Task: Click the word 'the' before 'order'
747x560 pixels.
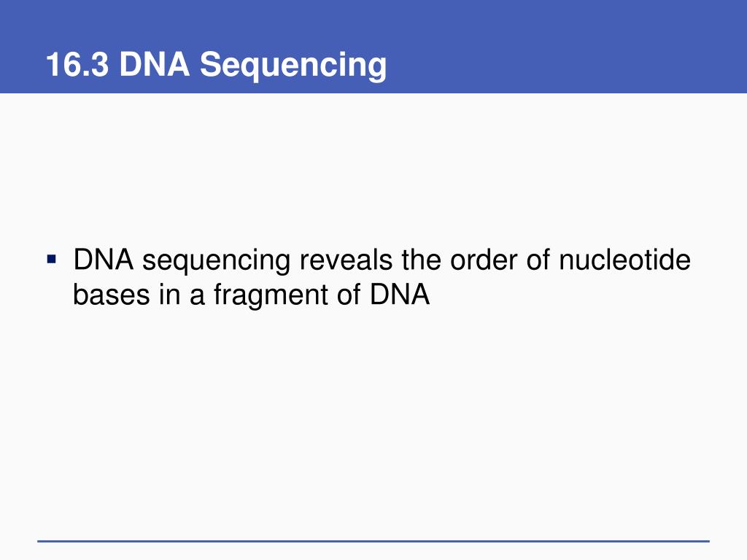Action: 421,260
